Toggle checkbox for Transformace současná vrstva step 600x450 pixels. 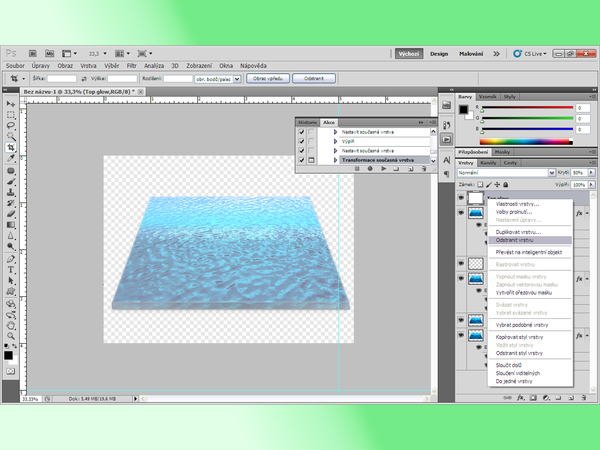point(302,160)
